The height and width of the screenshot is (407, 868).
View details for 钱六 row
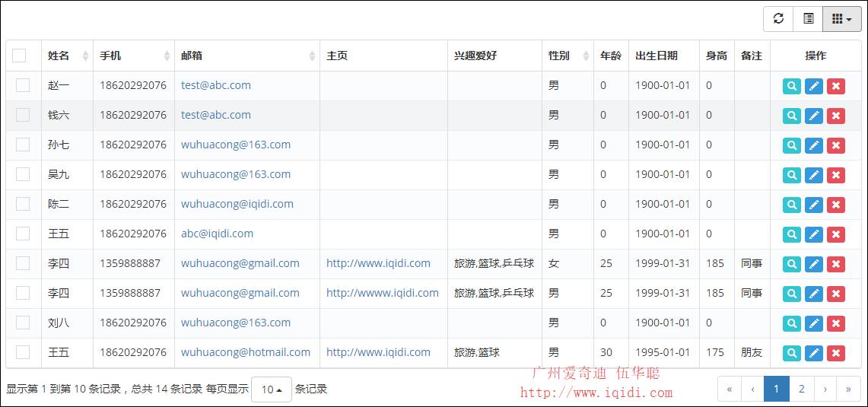tap(792, 116)
